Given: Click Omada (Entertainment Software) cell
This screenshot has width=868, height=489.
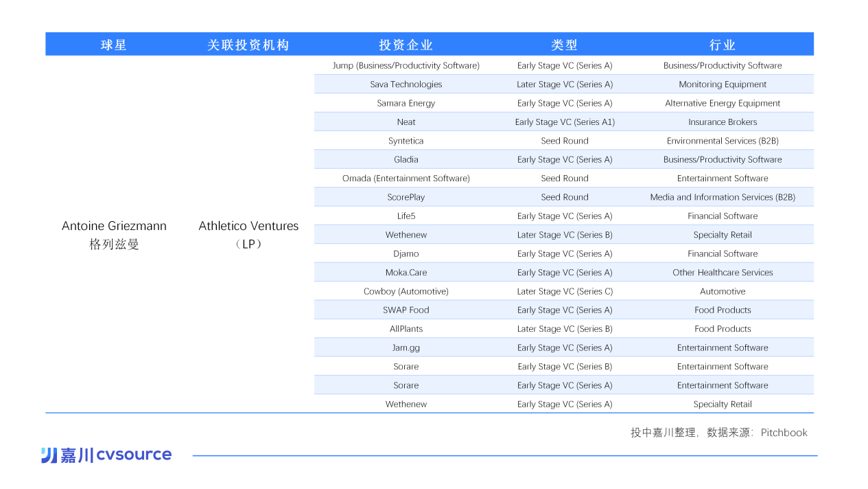Looking at the screenshot, I should point(406,179).
